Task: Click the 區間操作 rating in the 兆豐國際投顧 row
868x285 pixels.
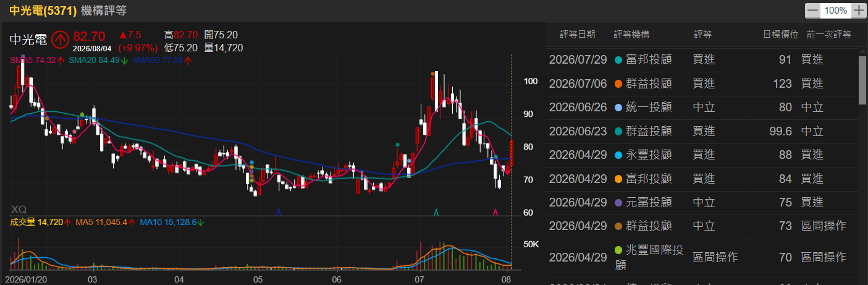Action: click(715, 257)
